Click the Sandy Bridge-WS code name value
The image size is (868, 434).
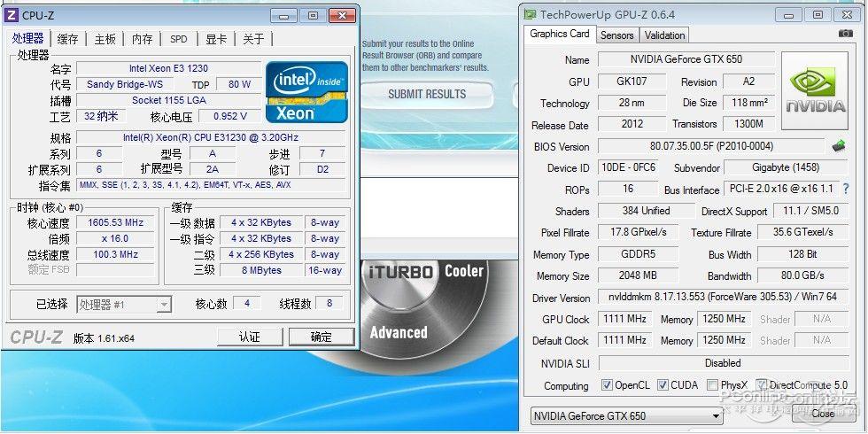124,85
